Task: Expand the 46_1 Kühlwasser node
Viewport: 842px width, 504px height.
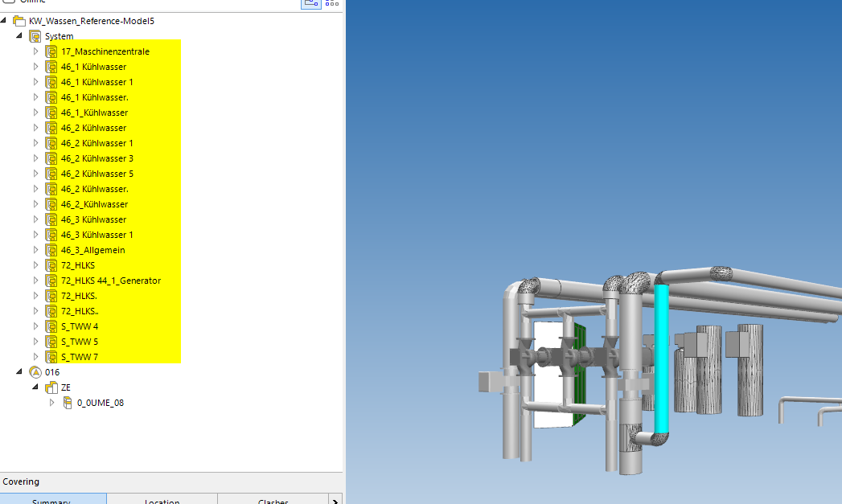Action: tap(36, 67)
